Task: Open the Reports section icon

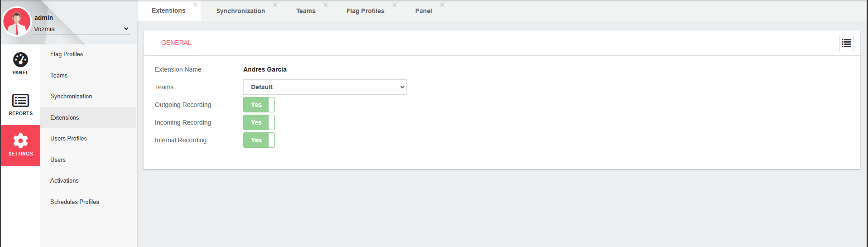Action: (x=20, y=101)
